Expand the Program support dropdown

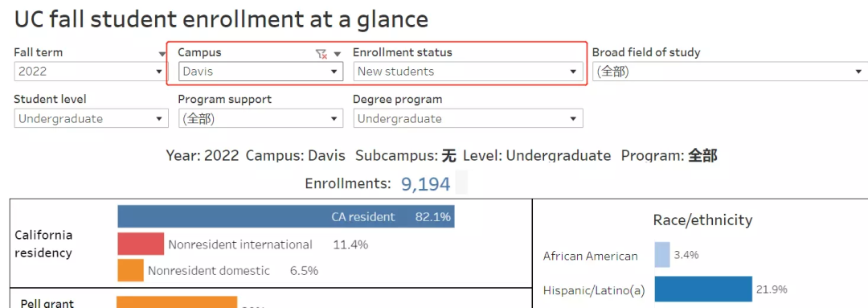(x=260, y=118)
